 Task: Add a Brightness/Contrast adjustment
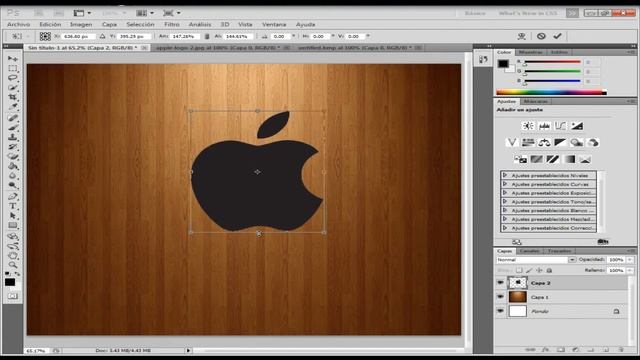click(528, 126)
